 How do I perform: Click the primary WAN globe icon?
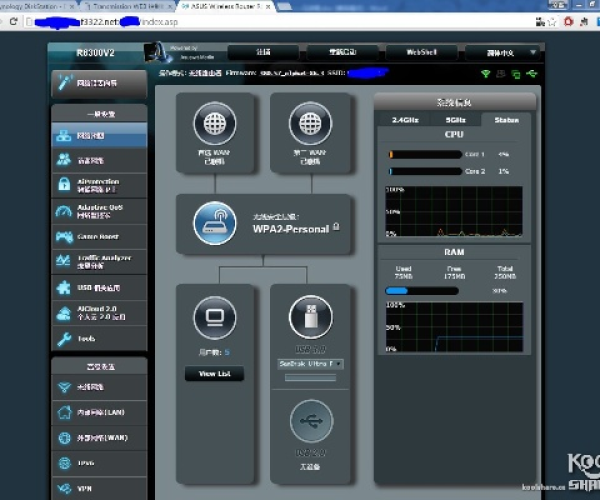[215, 124]
